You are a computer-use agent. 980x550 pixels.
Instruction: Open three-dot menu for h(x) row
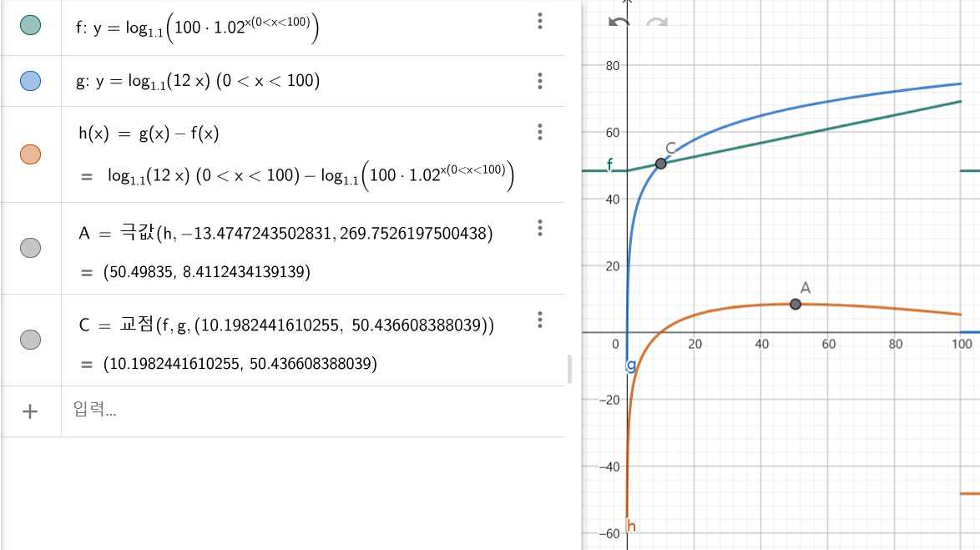coord(540,132)
